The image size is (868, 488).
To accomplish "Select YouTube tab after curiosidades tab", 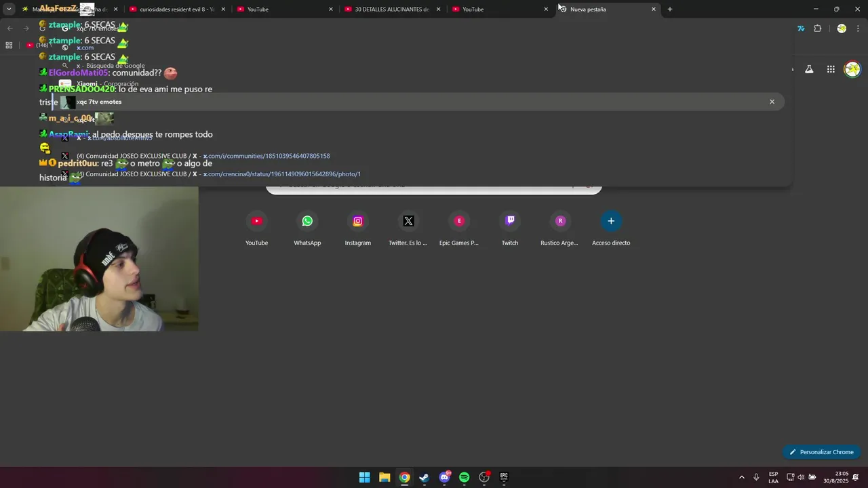I will [x=284, y=9].
